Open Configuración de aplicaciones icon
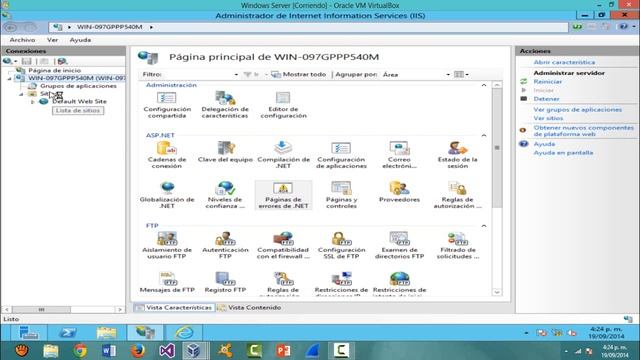The image size is (640, 360). pyautogui.click(x=341, y=155)
